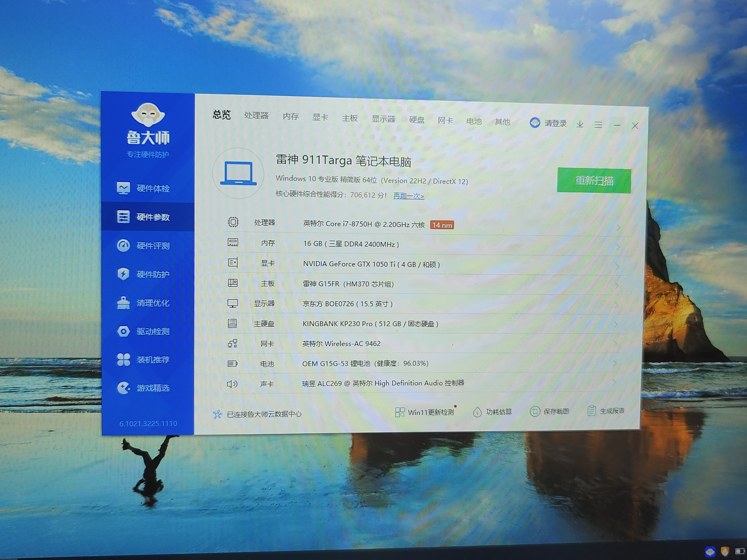Select 硬件评测 benchmark gauge icon

(x=123, y=245)
